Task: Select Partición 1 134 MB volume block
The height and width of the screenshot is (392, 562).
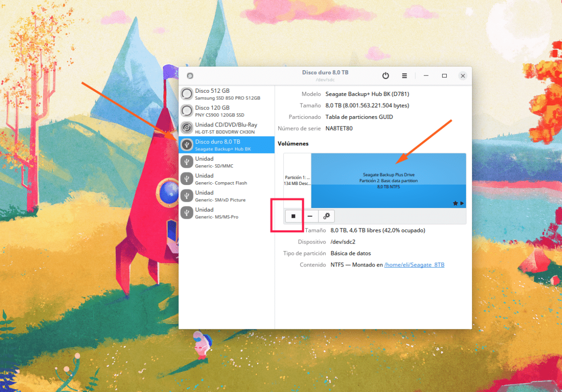Action: (297, 180)
